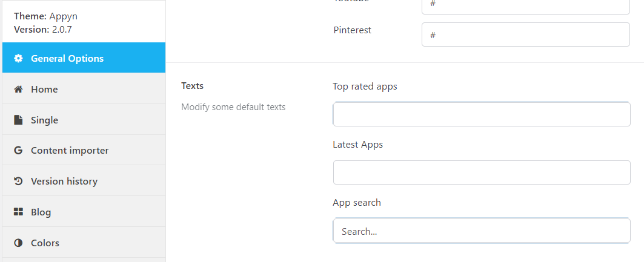Switch to the Home settings tab
This screenshot has width=644, height=262.
coord(84,88)
